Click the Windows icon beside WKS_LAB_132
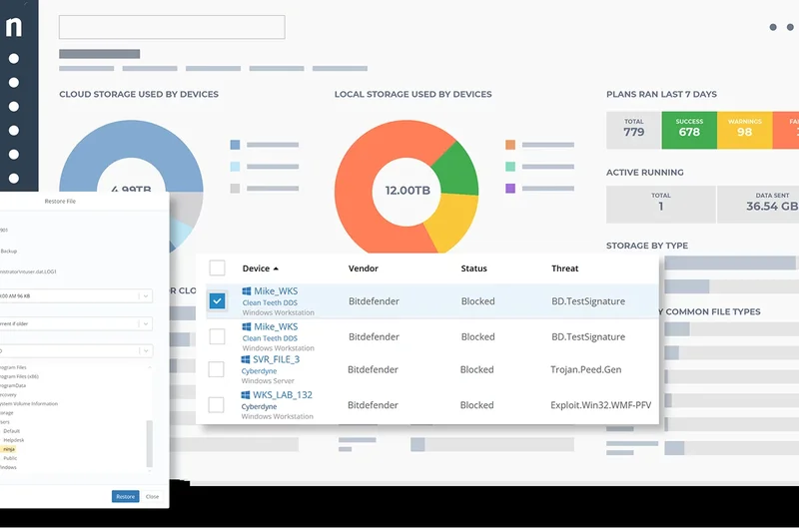This screenshot has width=799, height=532. [x=245, y=395]
